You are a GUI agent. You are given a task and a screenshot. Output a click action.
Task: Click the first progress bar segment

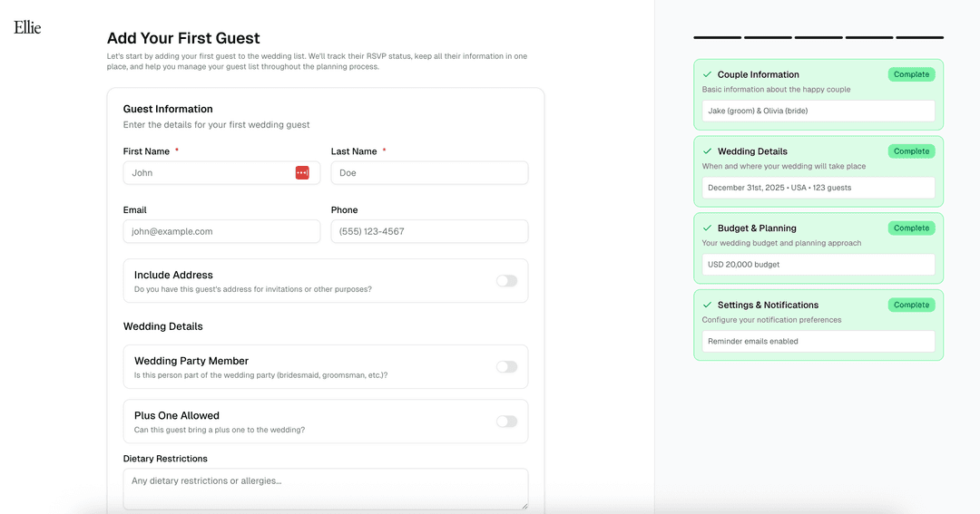(x=717, y=37)
